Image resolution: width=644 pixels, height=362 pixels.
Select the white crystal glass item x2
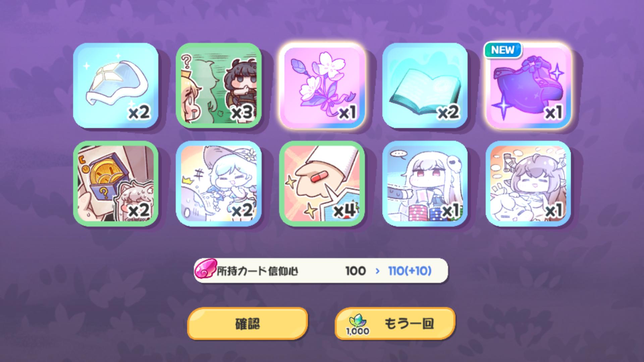116,85
